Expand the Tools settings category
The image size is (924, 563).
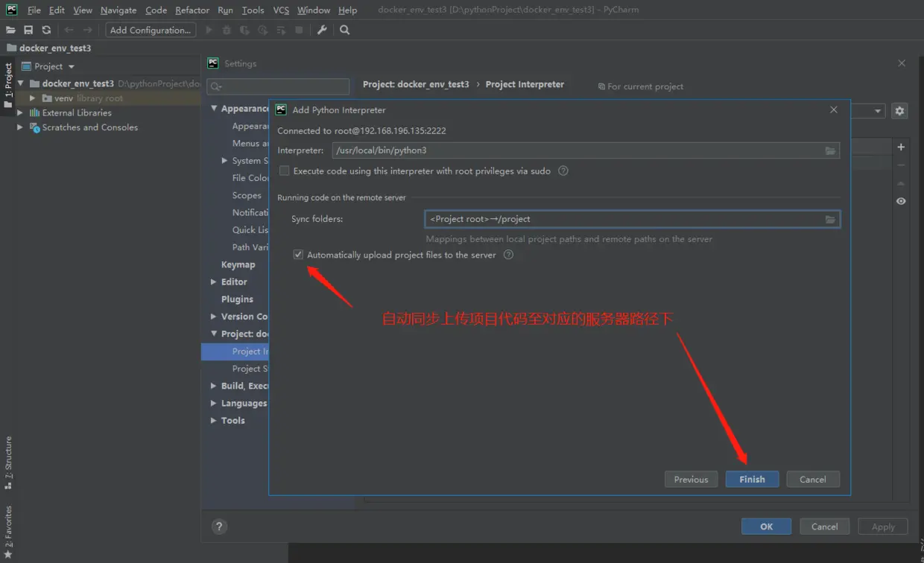pyautogui.click(x=214, y=421)
